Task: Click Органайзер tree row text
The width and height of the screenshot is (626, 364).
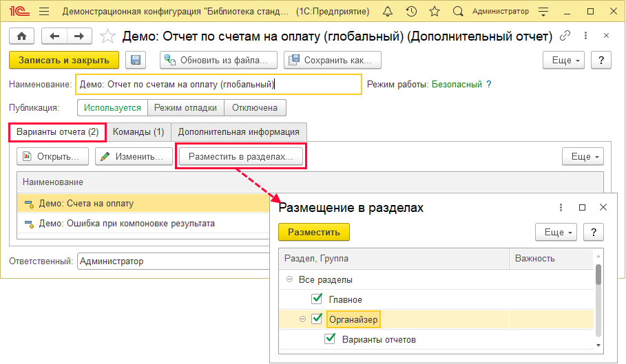Action: pos(353,320)
